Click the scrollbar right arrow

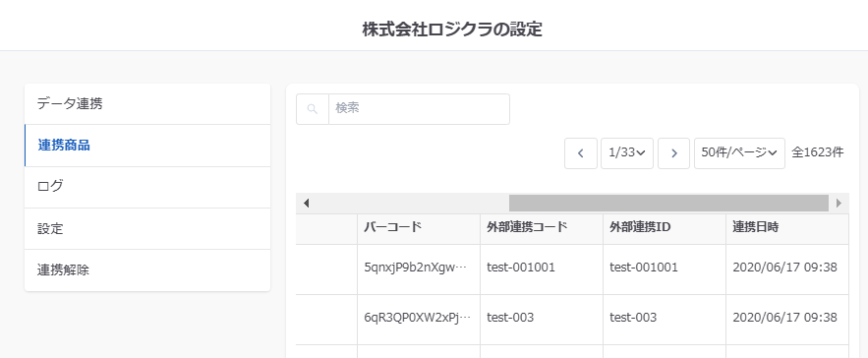coord(839,203)
